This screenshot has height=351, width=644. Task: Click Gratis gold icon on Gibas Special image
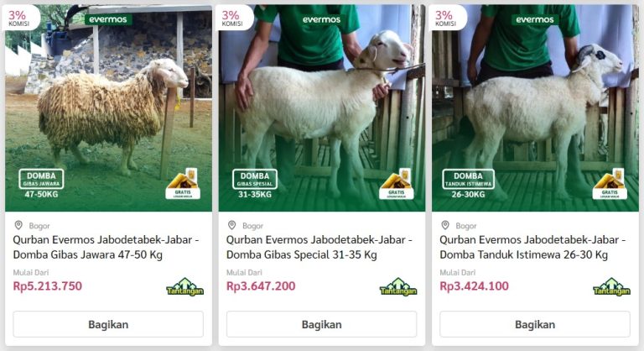(x=397, y=184)
